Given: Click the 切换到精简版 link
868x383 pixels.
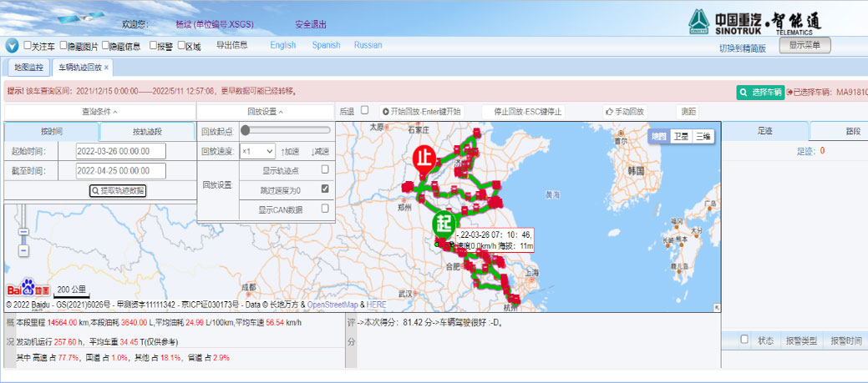Looking at the screenshot, I should (743, 48).
